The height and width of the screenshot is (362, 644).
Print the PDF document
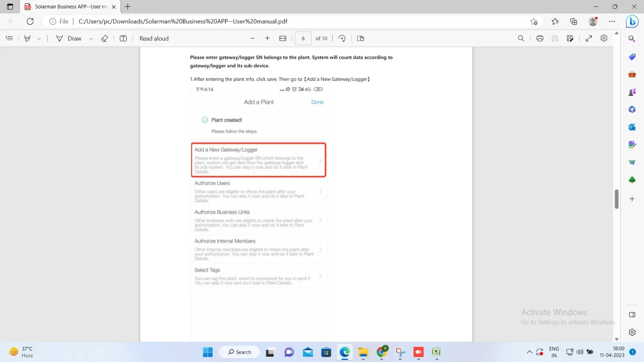540,38
